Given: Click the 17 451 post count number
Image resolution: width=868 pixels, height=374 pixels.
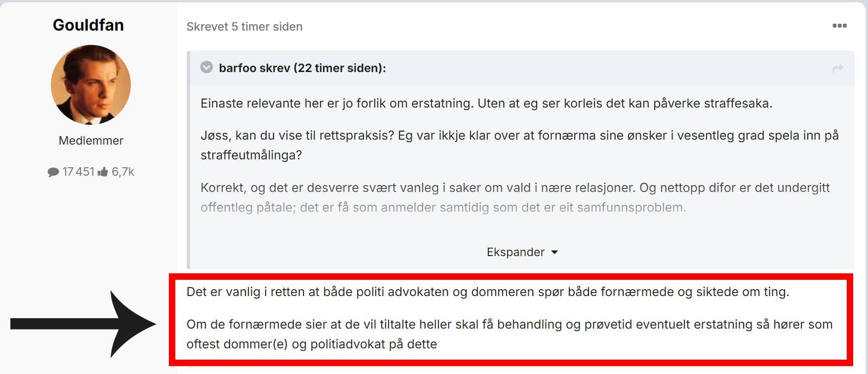Looking at the screenshot, I should point(78,172).
